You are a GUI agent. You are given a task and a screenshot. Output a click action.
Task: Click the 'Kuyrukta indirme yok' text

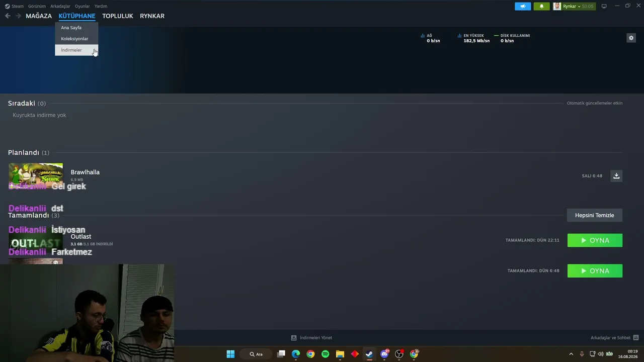(39, 115)
